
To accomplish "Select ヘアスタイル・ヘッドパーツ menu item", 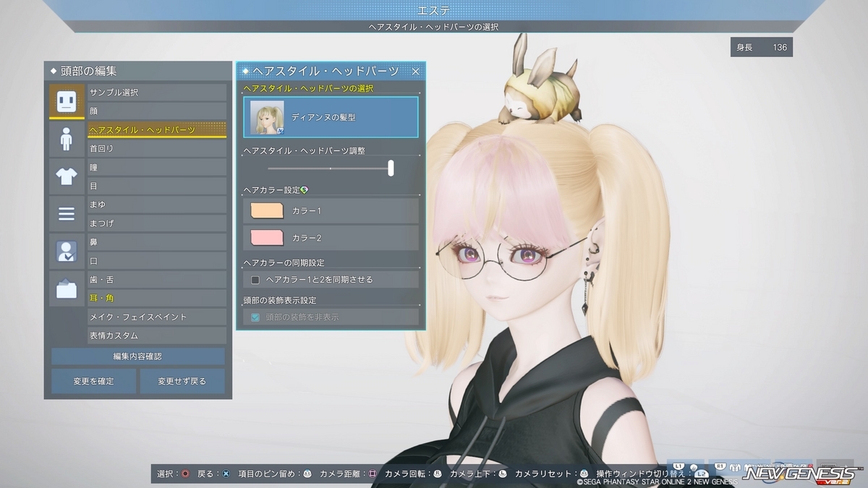I will (157, 130).
